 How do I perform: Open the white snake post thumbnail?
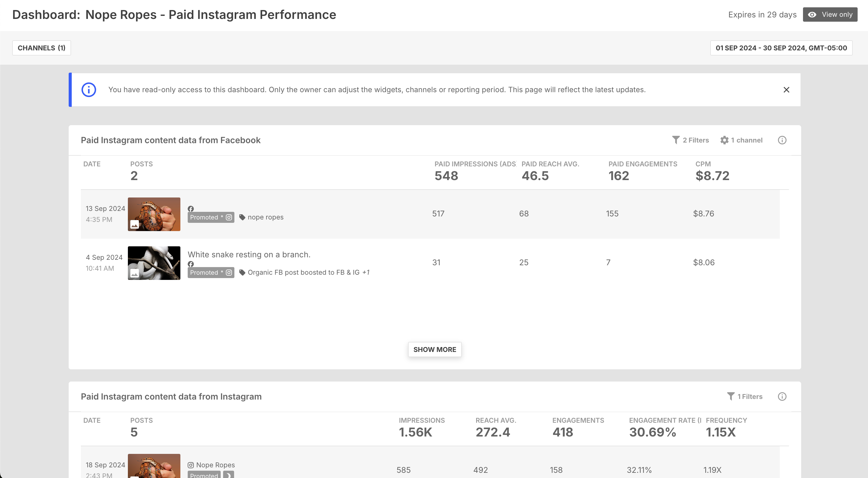(x=154, y=263)
